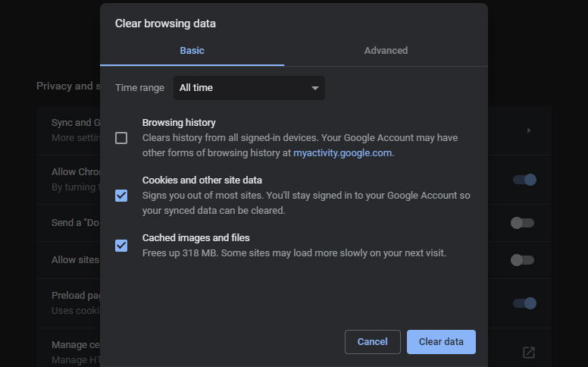Open the myactivity.google.com link

[x=342, y=152]
